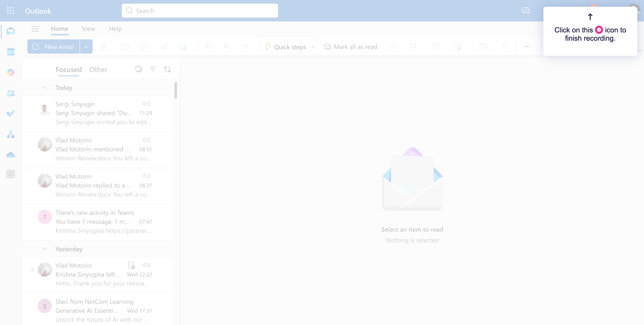
Task: Open the filter messages icon
Action: point(153,69)
